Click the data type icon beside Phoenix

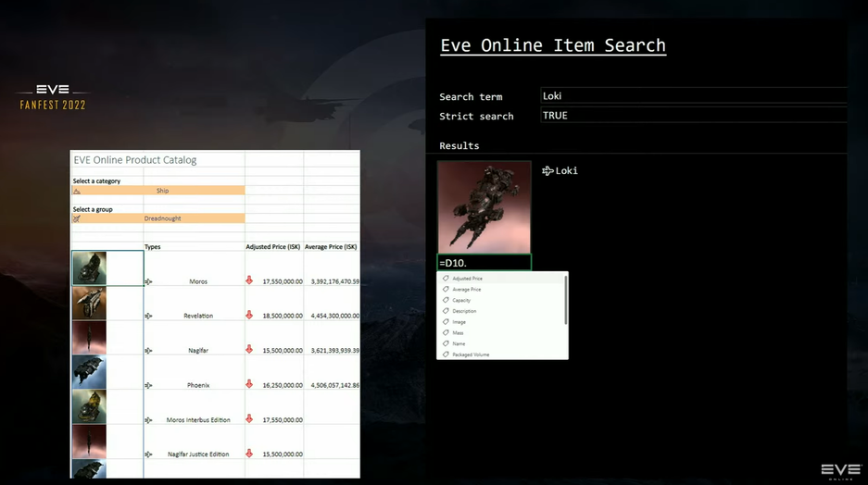[x=148, y=385]
